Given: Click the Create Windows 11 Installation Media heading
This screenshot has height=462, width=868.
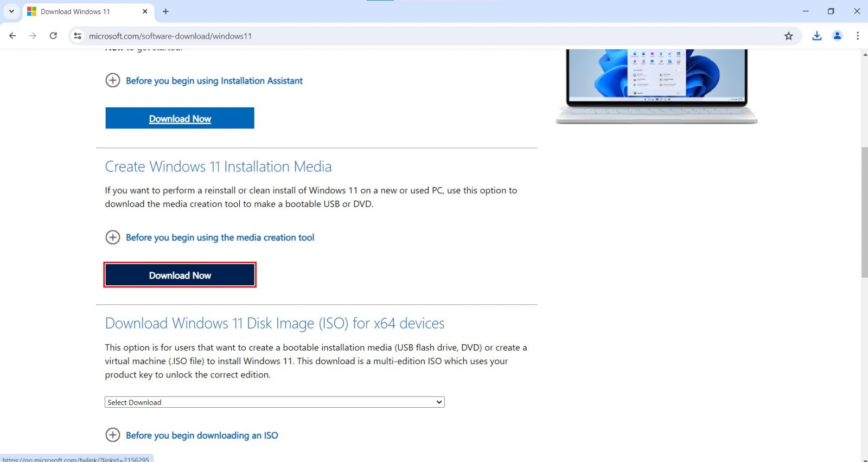Looking at the screenshot, I should click(x=218, y=166).
